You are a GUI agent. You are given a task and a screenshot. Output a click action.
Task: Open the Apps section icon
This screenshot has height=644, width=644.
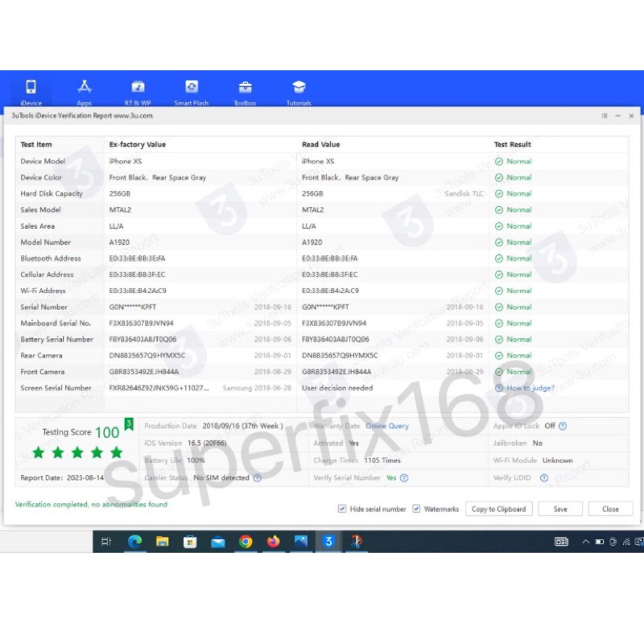[x=85, y=87]
